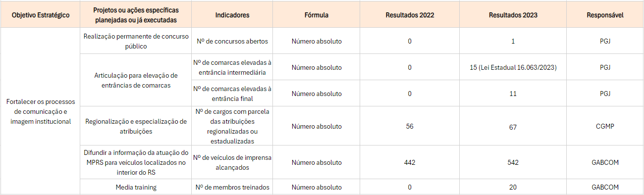Click the Responsável column header

(605, 15)
